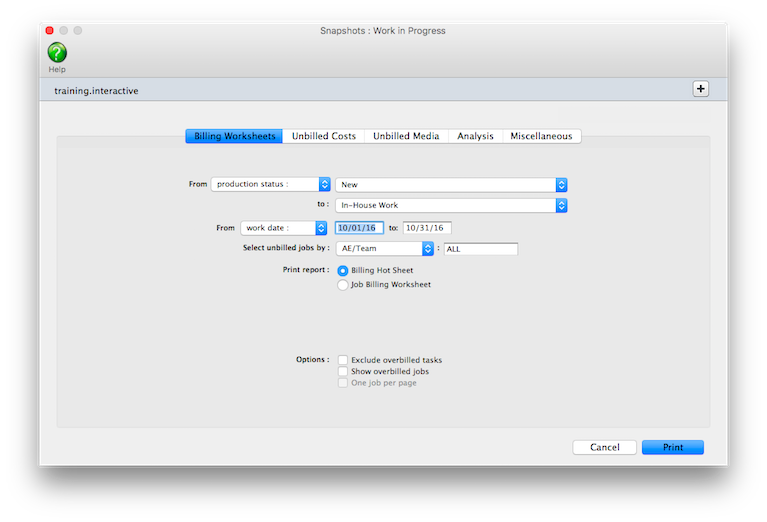Expand the AE/Team selection dropdown
The height and width of the screenshot is (522, 767).
click(x=384, y=249)
